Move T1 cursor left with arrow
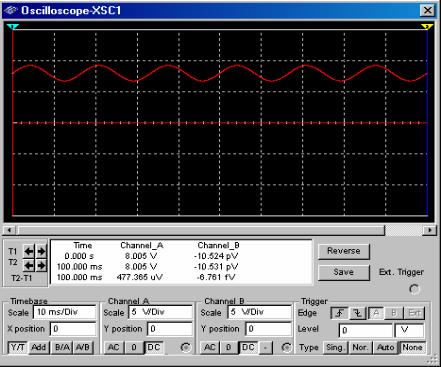The image size is (441, 367). point(29,251)
